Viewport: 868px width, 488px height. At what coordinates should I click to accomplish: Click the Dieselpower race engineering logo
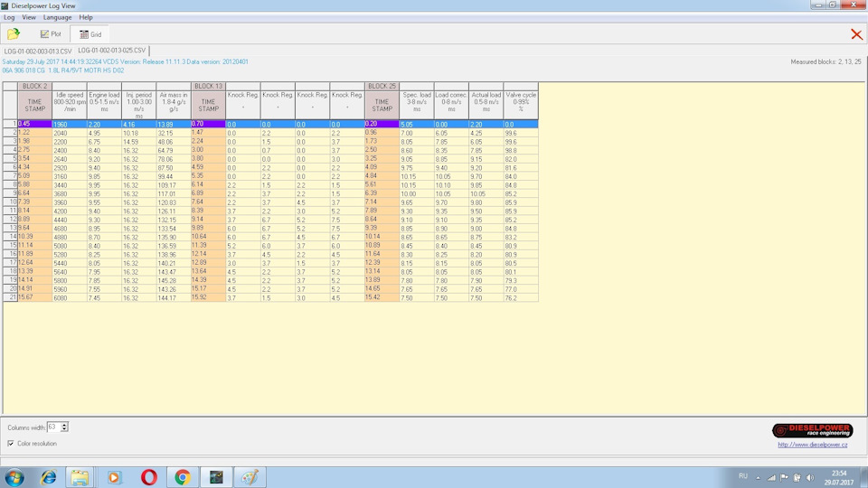[812, 430]
